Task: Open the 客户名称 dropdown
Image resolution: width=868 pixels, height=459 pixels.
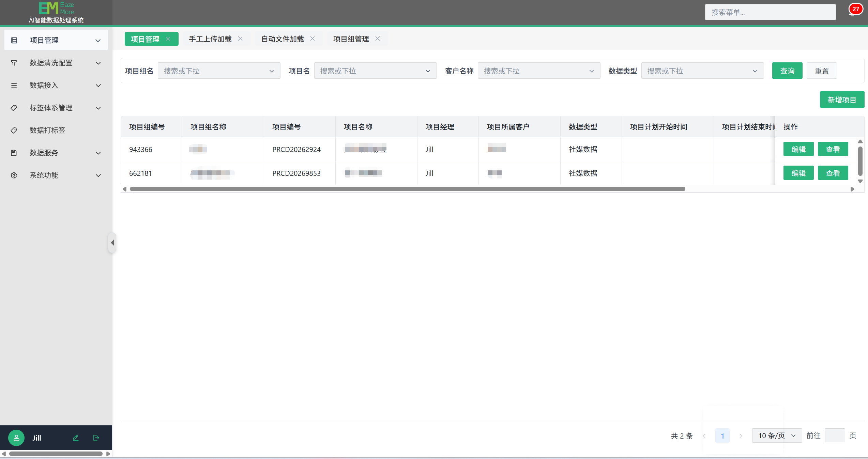Action: 539,71
